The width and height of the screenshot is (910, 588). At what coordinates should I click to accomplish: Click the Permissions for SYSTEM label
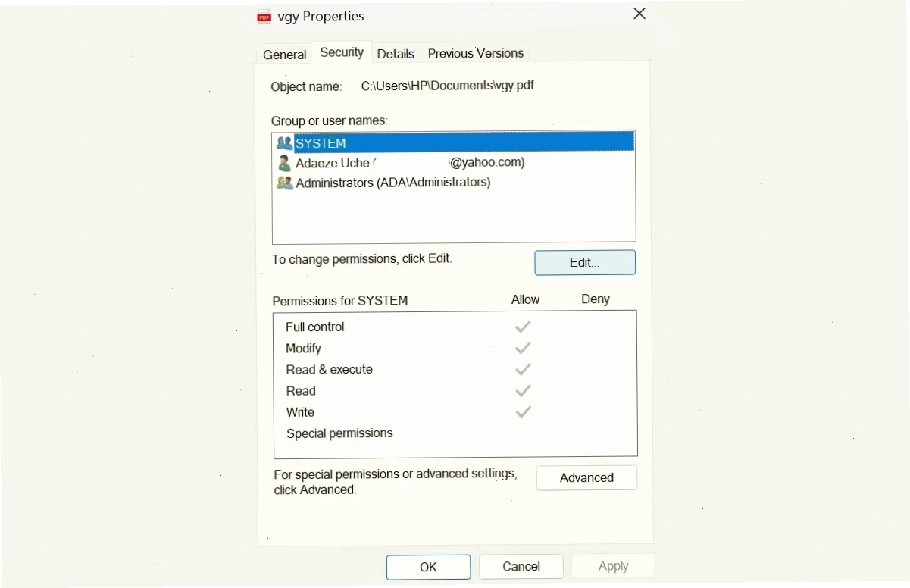[340, 301]
